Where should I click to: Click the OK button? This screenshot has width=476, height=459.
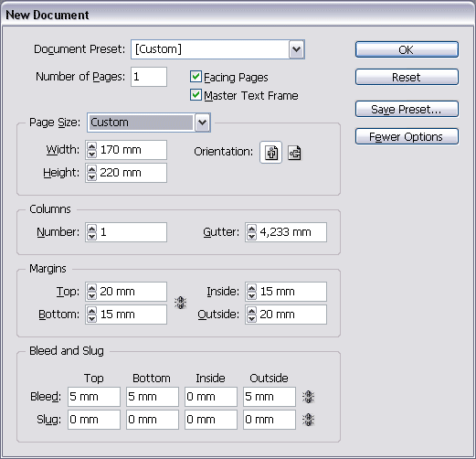tap(407, 49)
